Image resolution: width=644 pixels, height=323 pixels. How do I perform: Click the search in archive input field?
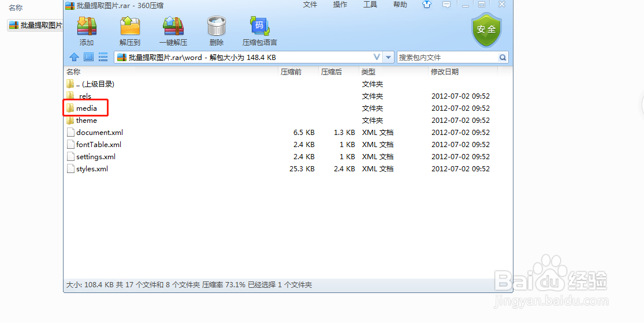(x=448, y=57)
